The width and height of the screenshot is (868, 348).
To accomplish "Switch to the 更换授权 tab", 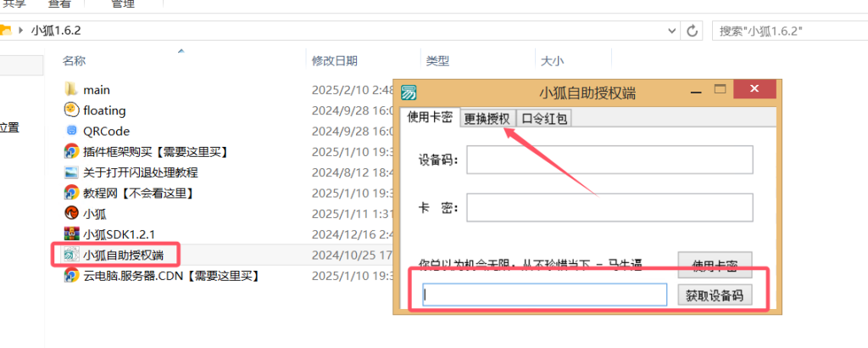I will pyautogui.click(x=487, y=119).
